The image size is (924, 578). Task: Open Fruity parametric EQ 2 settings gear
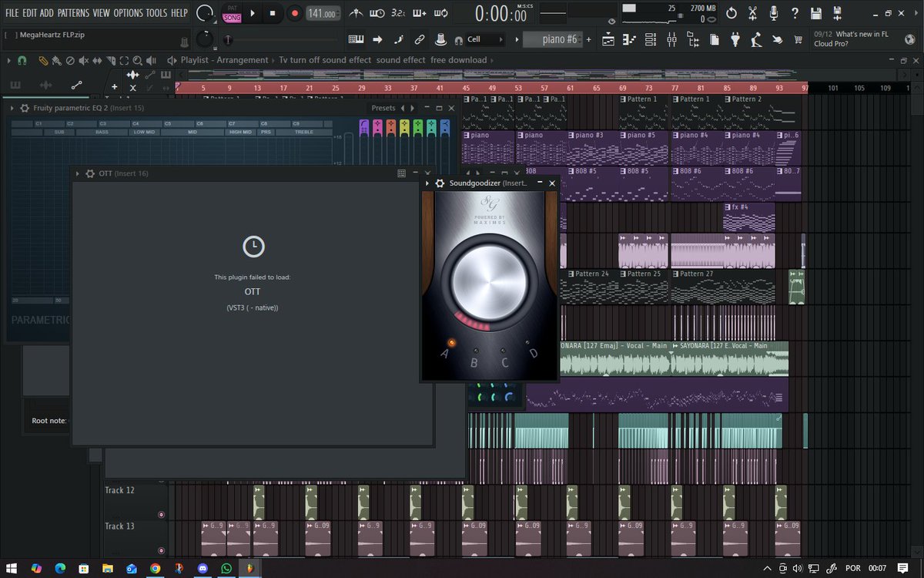(25, 108)
